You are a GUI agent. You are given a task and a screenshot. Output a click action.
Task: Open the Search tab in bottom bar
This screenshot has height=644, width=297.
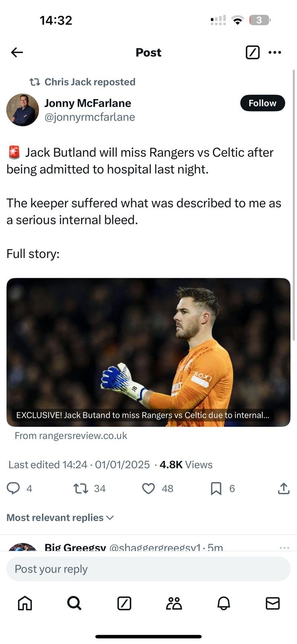(x=74, y=603)
